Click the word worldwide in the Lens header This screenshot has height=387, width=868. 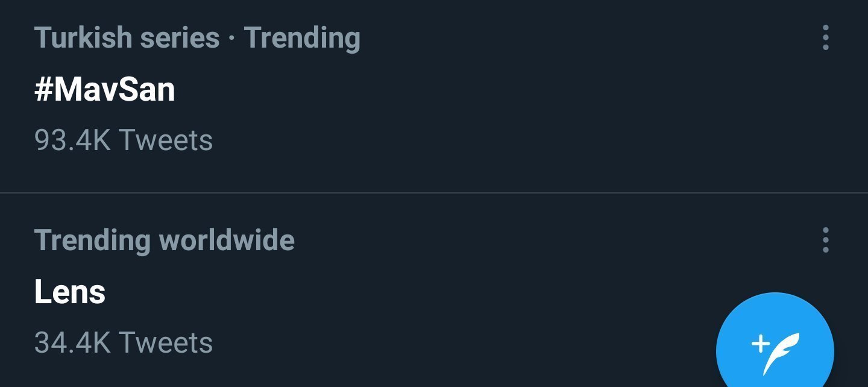(x=227, y=240)
